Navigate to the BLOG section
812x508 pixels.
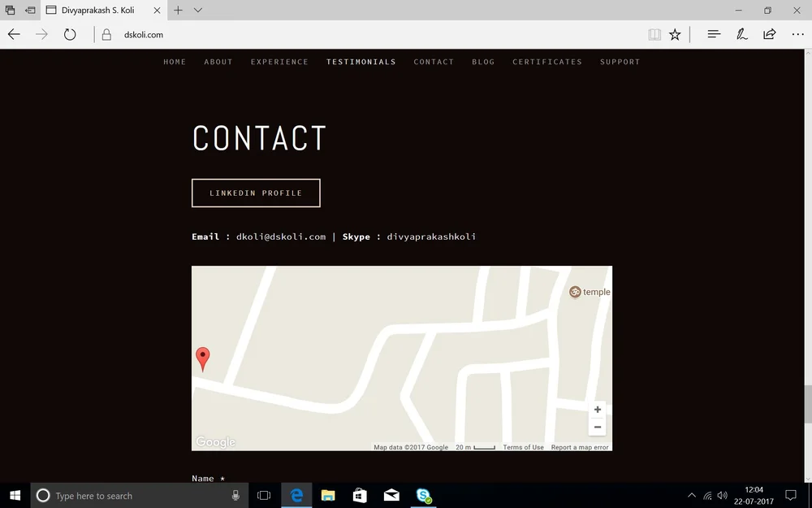point(483,62)
